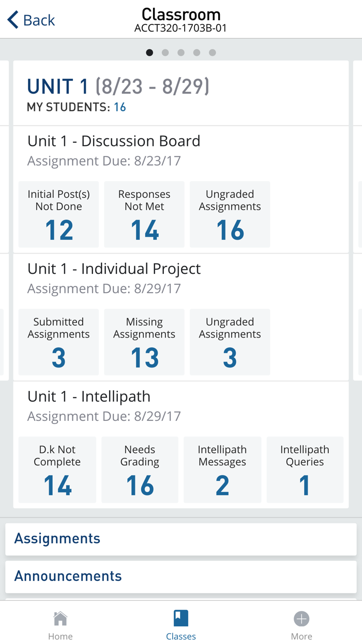
Task: Select the third pagination dot
Action: pos(181,52)
